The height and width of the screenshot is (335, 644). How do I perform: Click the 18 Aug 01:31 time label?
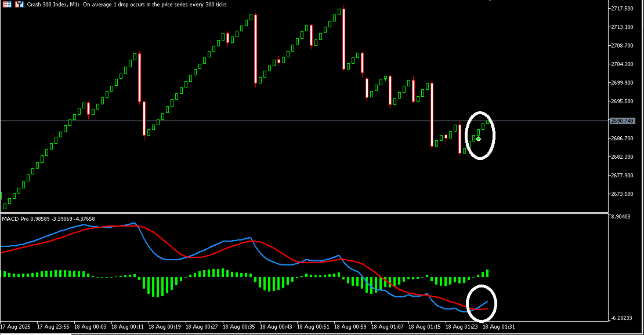pyautogui.click(x=498, y=327)
